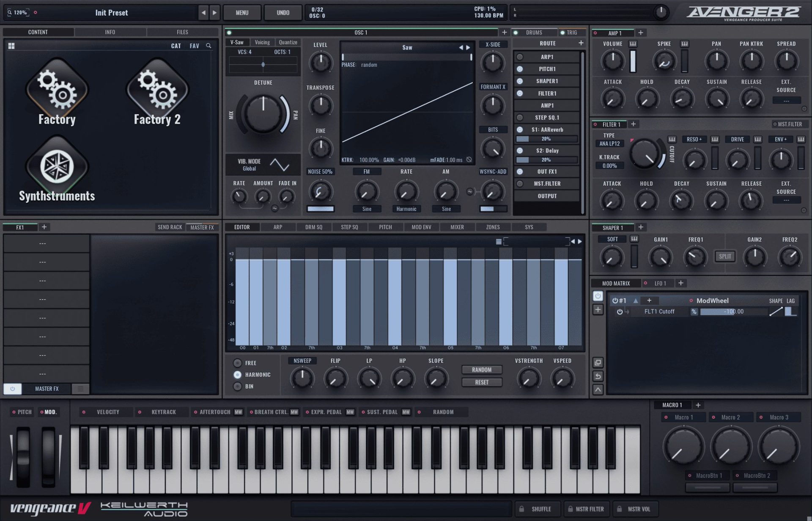This screenshot has height=521, width=812.
Task: Switch to the ARP tab
Action: click(277, 227)
